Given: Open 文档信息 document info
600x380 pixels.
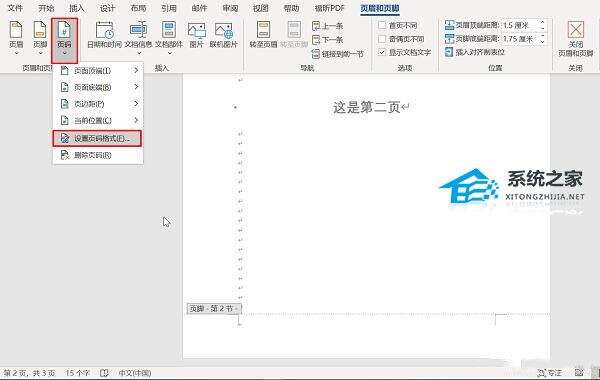Looking at the screenshot, I should coord(138,38).
